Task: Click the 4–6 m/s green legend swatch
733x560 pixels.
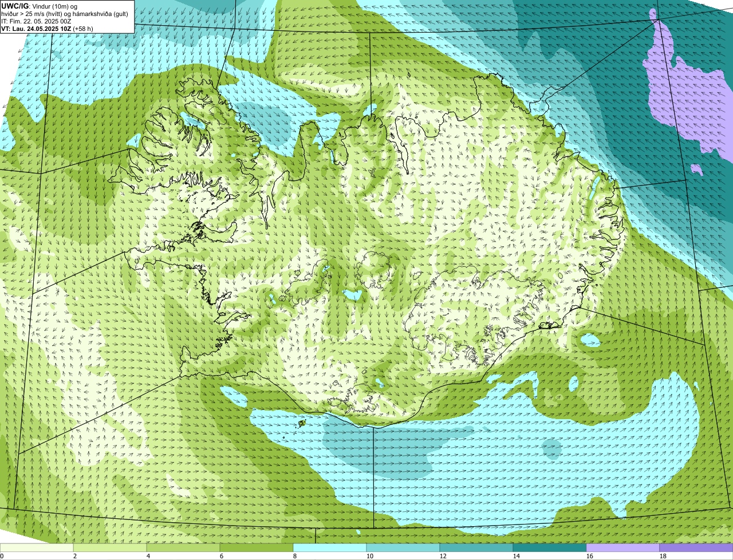Action: point(183,547)
